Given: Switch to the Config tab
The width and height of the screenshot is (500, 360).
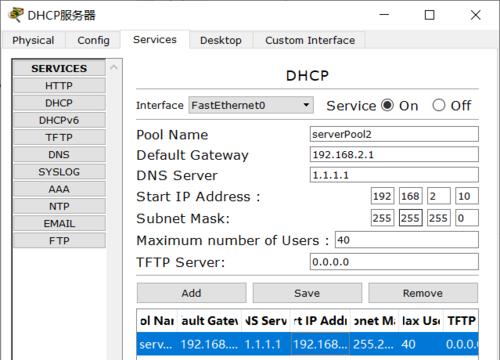Looking at the screenshot, I should [93, 40].
